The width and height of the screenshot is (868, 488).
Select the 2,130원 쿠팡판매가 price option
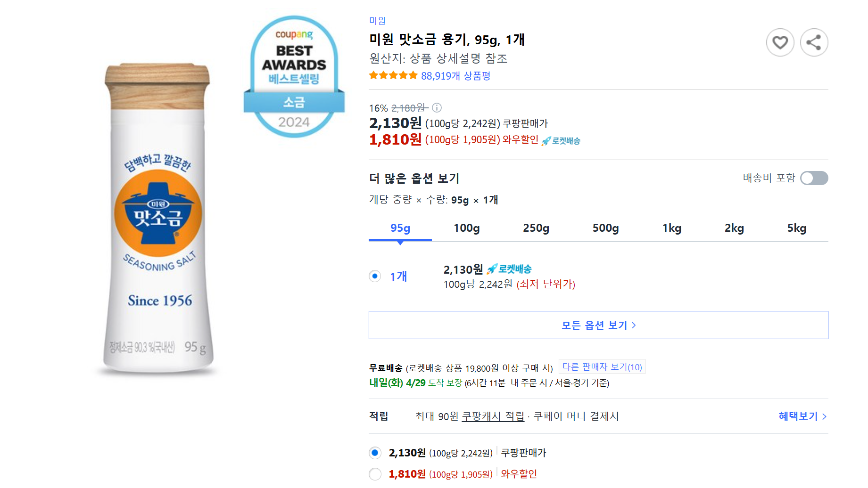375,453
